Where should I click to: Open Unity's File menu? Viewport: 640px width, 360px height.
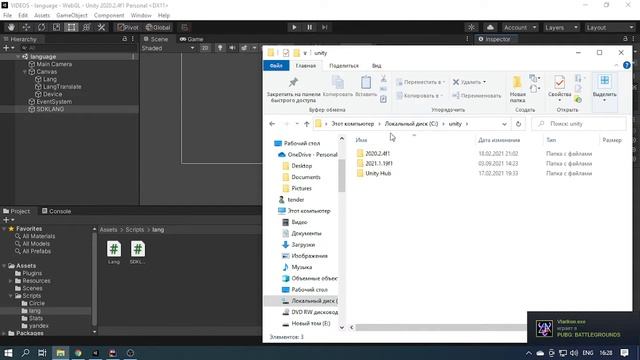pyautogui.click(x=7, y=16)
